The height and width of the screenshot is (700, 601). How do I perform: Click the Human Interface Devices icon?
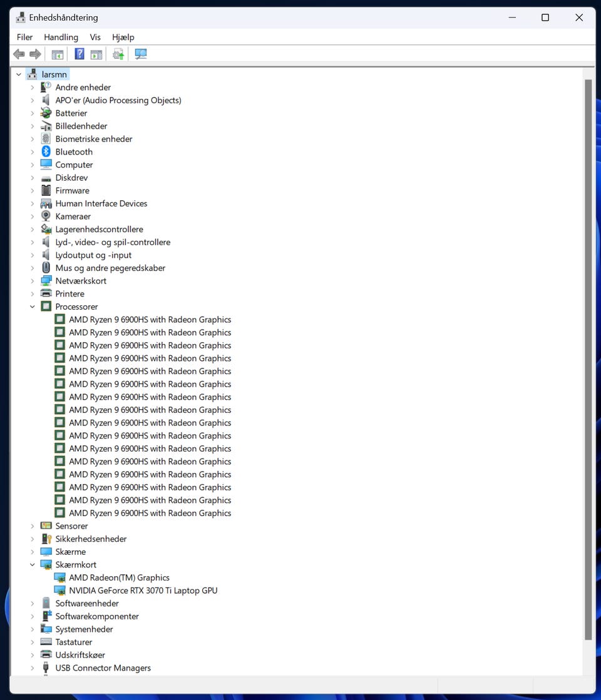click(46, 203)
